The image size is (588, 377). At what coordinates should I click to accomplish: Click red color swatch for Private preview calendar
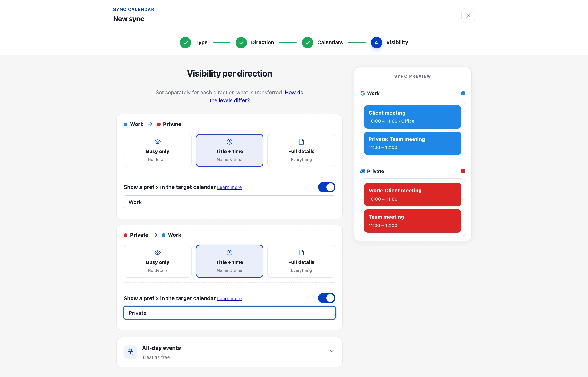pyautogui.click(x=463, y=171)
